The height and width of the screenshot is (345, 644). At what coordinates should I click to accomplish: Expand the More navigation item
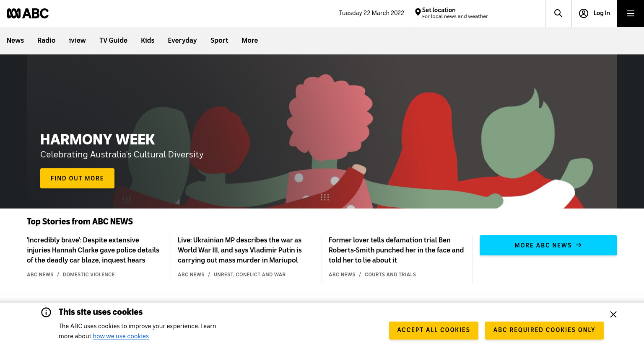point(249,41)
